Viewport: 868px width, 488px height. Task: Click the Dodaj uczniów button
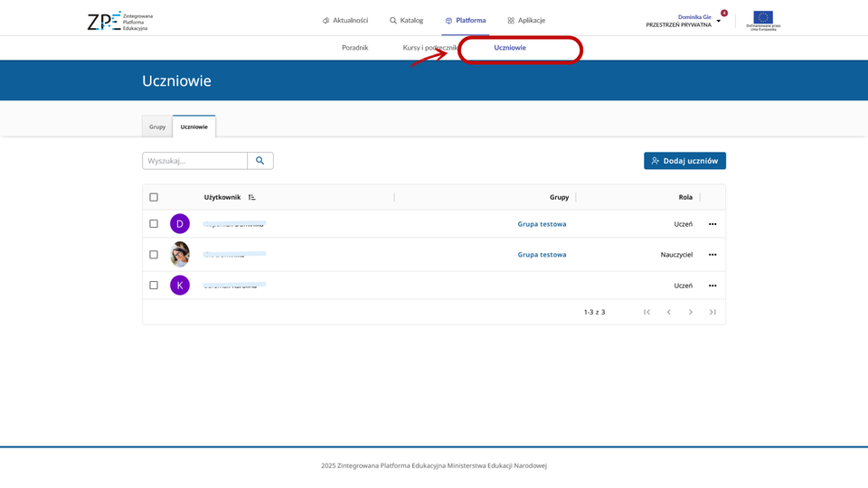point(684,161)
